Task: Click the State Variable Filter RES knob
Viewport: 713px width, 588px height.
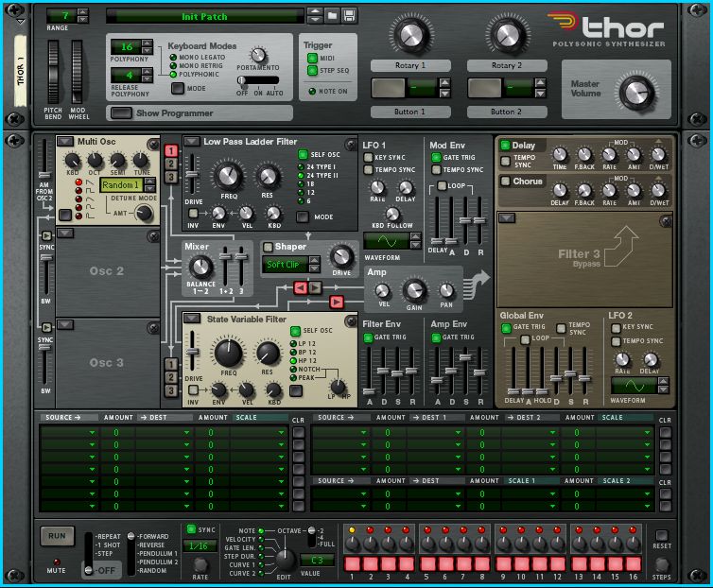Action: click(x=268, y=354)
